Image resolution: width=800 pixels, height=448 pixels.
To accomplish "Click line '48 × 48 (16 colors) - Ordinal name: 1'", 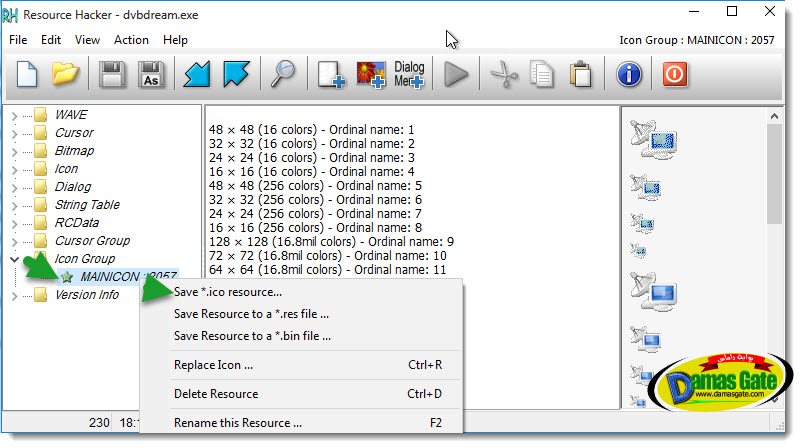I will point(311,130).
